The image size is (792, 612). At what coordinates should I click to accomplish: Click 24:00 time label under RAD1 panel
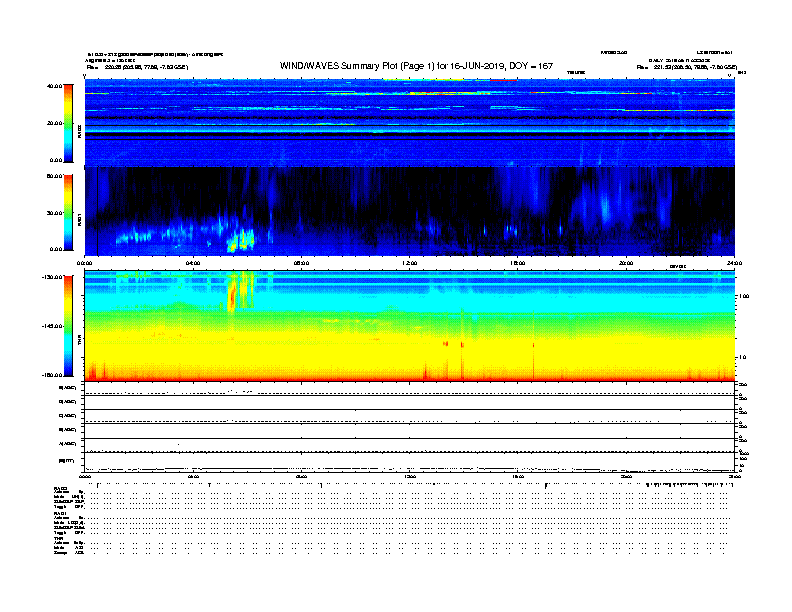pyautogui.click(x=734, y=263)
